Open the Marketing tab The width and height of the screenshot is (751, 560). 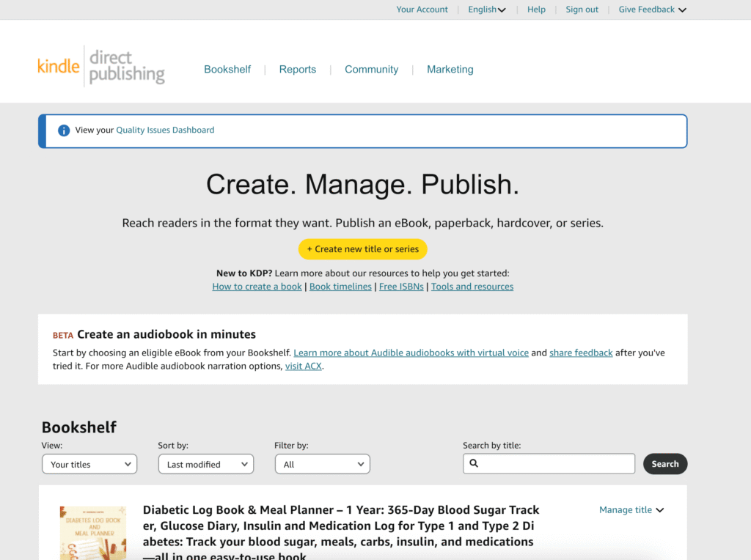450,70
